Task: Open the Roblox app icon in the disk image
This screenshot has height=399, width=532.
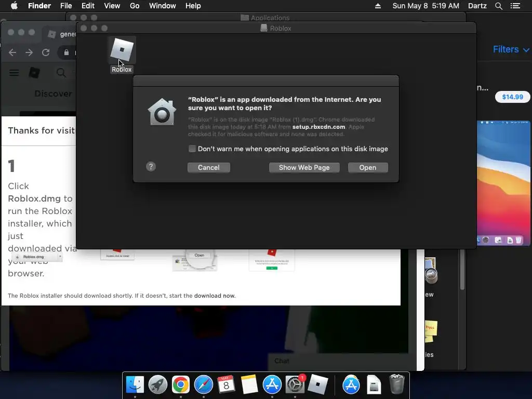Action: (x=122, y=50)
